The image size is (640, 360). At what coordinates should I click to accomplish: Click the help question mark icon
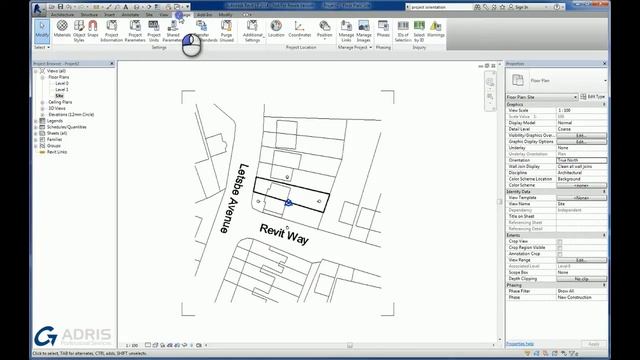tap(557, 7)
